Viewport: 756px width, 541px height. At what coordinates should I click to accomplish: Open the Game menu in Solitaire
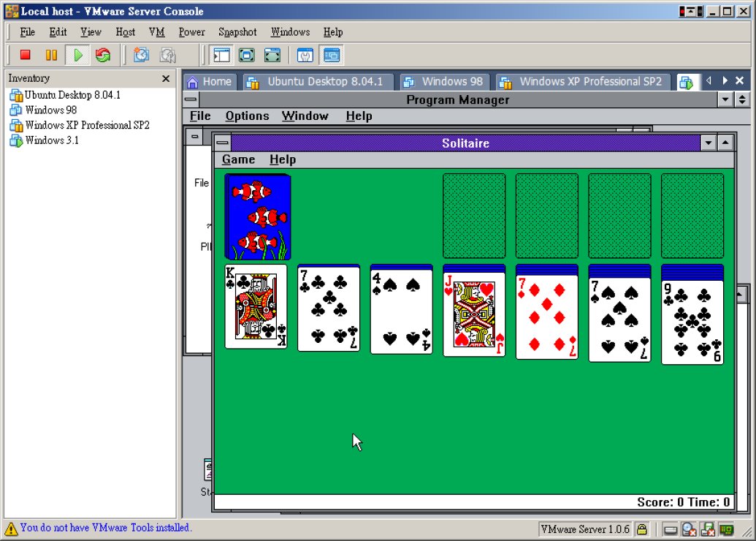pyautogui.click(x=238, y=159)
